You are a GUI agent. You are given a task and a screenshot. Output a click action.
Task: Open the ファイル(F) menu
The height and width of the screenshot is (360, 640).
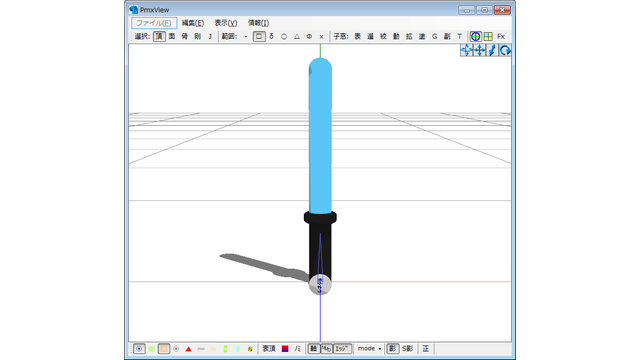click(x=154, y=23)
